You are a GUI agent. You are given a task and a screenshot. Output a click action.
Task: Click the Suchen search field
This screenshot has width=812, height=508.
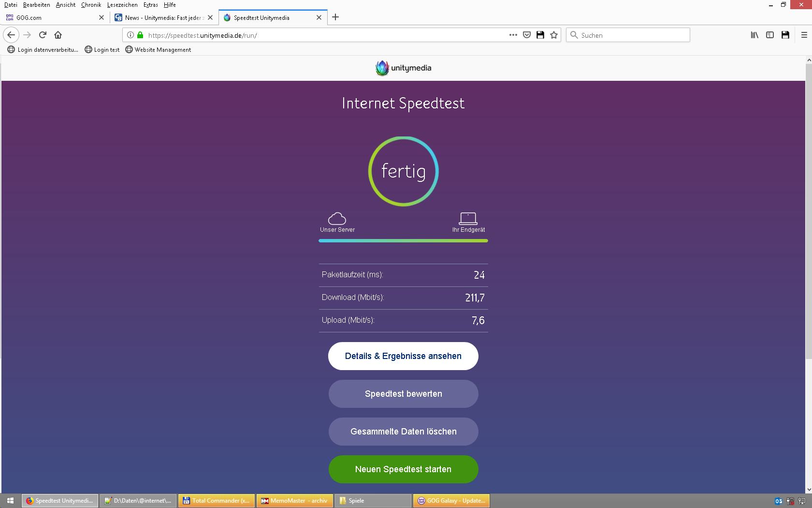pos(628,35)
